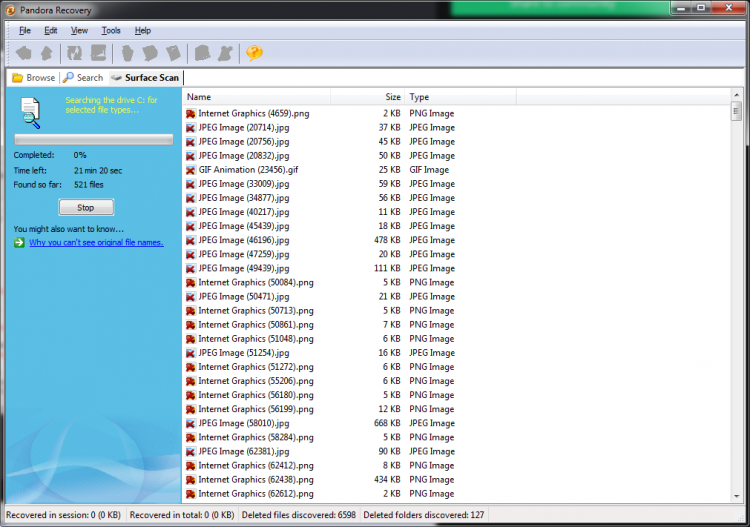The width and height of the screenshot is (750, 527).
Task: Click icon of Internet Graphics (62612).png
Action: (191, 494)
